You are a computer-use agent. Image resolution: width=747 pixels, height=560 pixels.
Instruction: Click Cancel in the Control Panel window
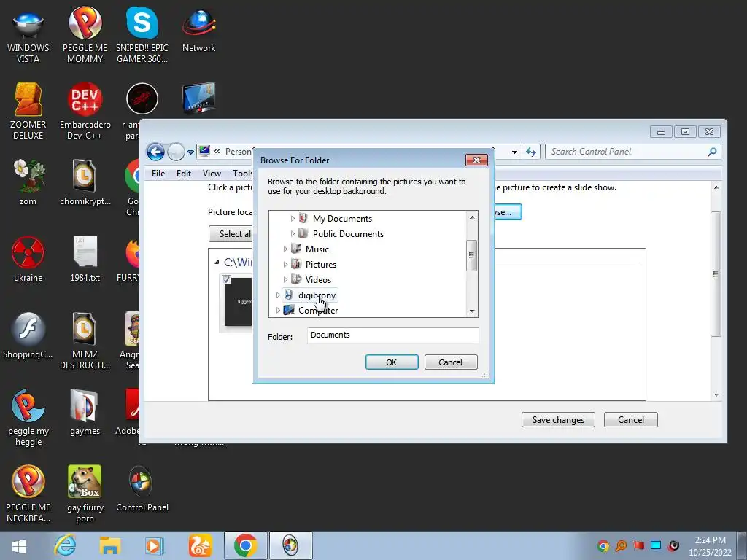(631, 420)
